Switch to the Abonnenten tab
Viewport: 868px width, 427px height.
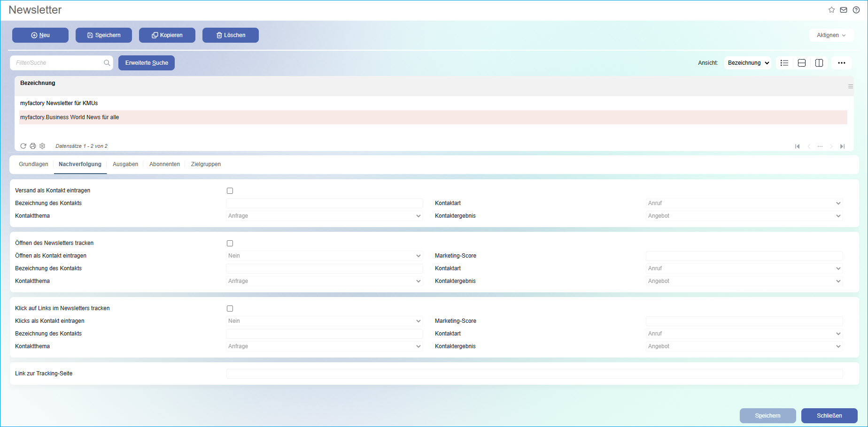pyautogui.click(x=164, y=164)
